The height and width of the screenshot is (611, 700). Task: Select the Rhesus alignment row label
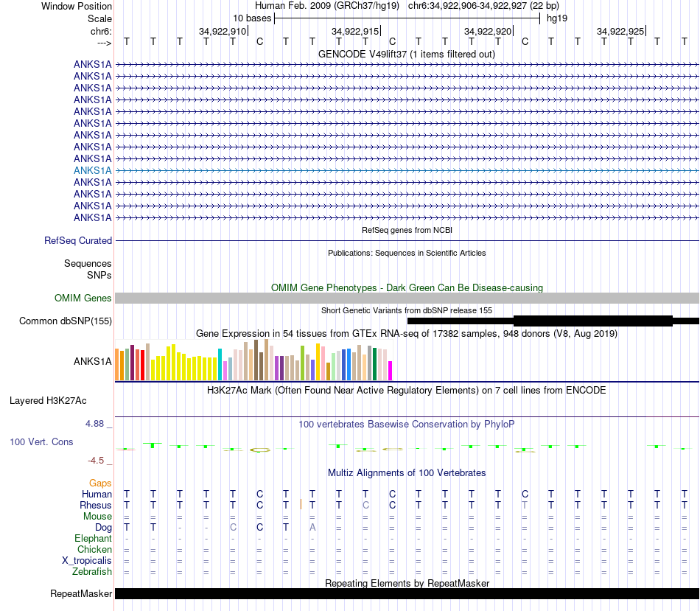(96, 505)
